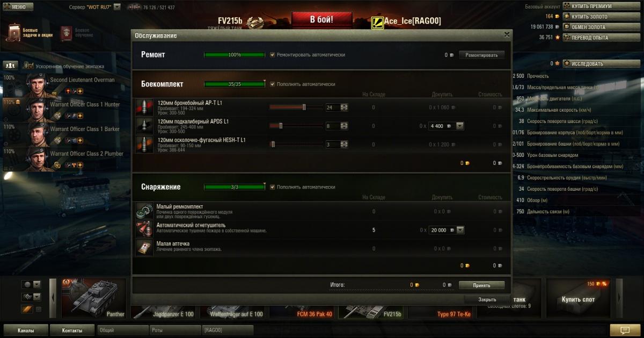The height and width of the screenshot is (338, 644).
Task: Open the Каналы tab
Action: (x=26, y=330)
